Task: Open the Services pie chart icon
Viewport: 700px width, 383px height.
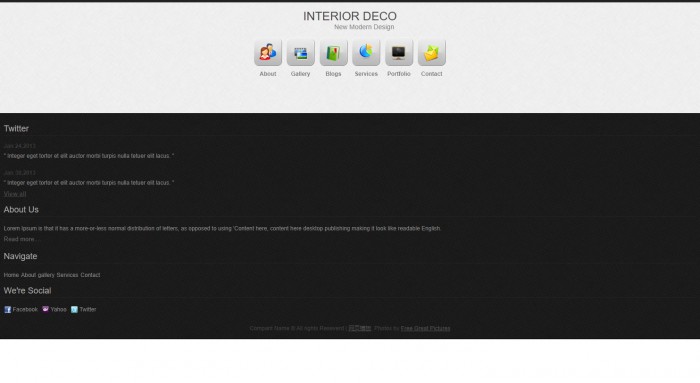Action: tap(366, 52)
